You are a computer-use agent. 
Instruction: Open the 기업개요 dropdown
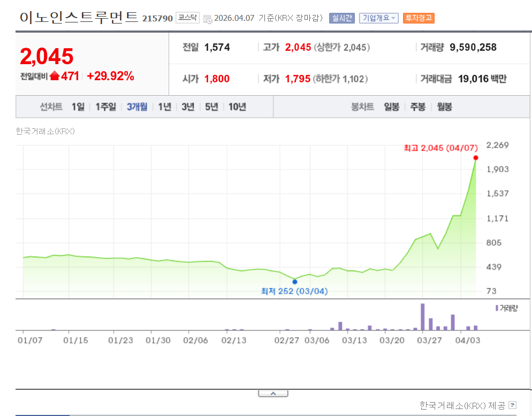point(378,18)
